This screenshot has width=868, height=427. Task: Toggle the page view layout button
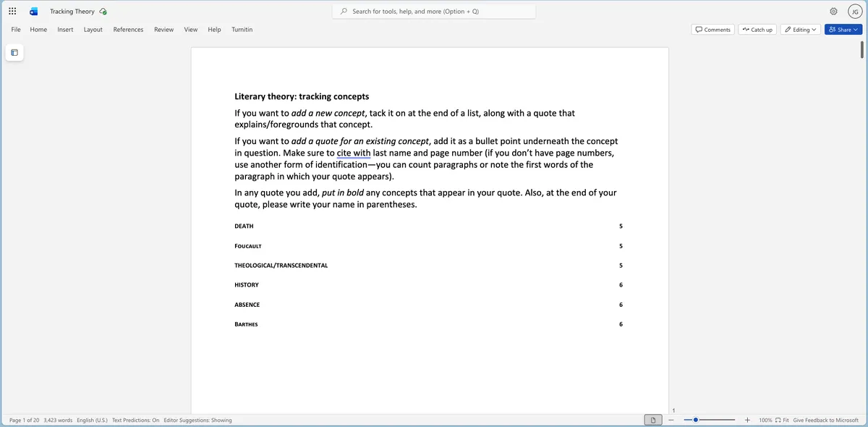(653, 420)
